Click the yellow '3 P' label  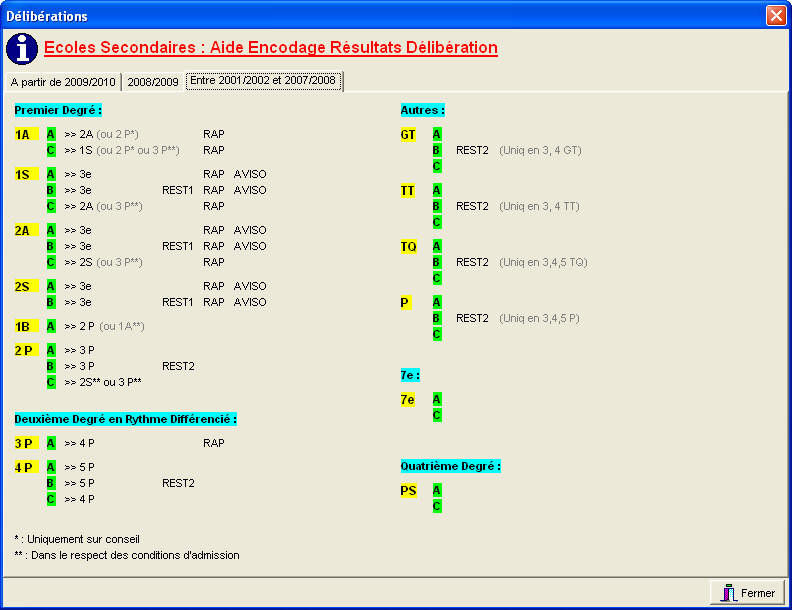coord(26,443)
